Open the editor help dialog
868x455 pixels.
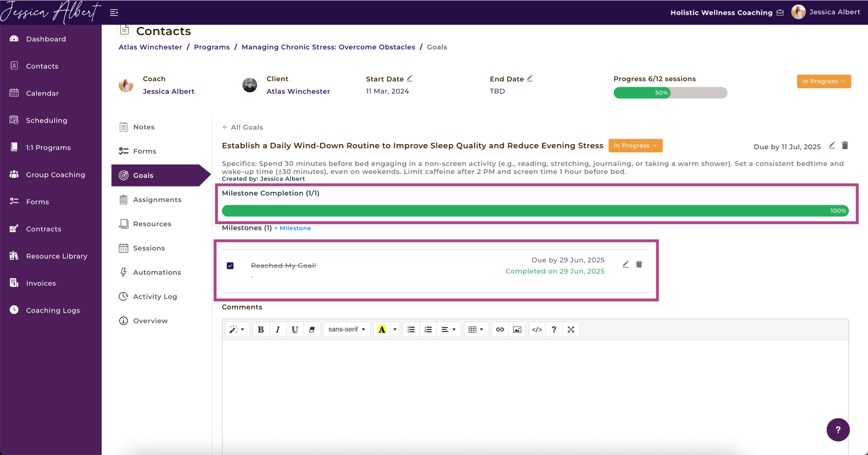(554, 330)
